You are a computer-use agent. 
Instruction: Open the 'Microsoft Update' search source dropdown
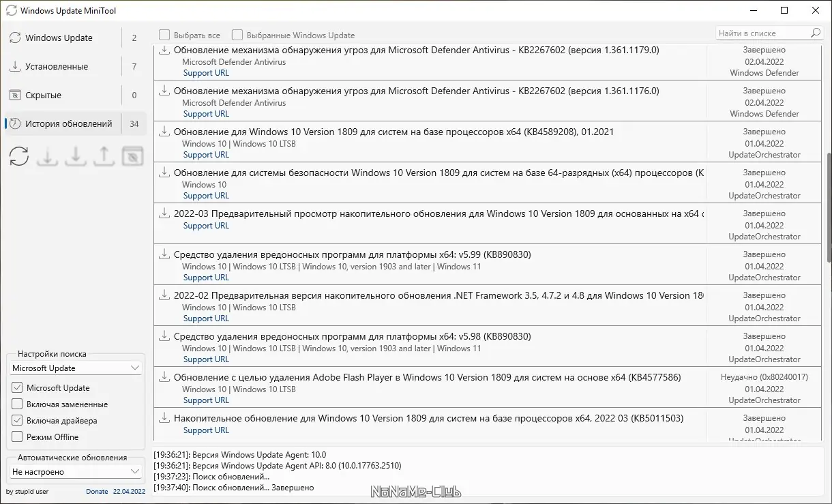pos(76,368)
